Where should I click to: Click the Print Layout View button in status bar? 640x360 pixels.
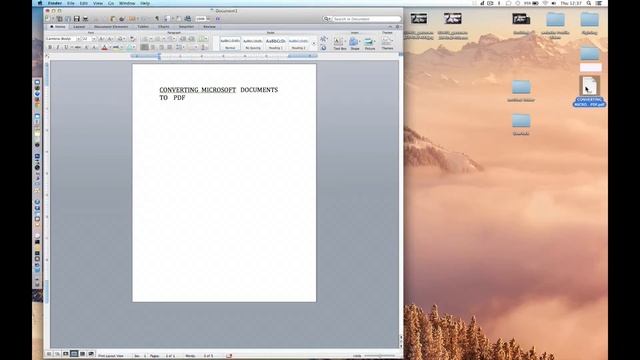74,353
